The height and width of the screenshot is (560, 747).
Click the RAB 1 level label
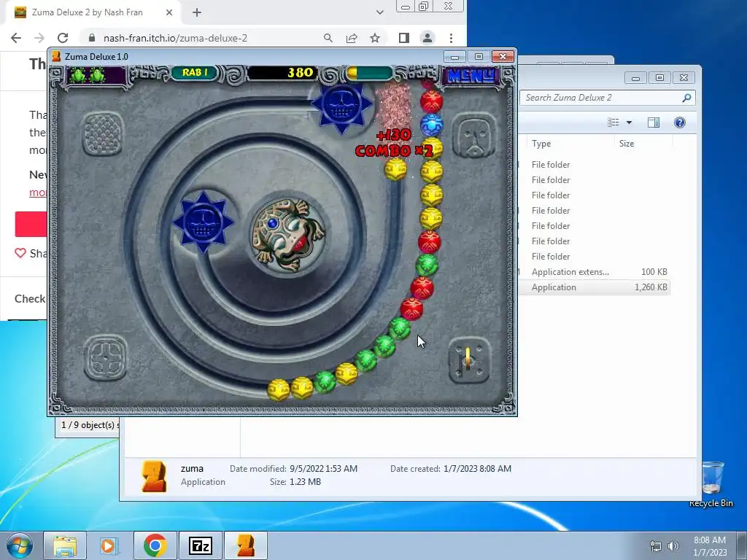[x=195, y=72]
